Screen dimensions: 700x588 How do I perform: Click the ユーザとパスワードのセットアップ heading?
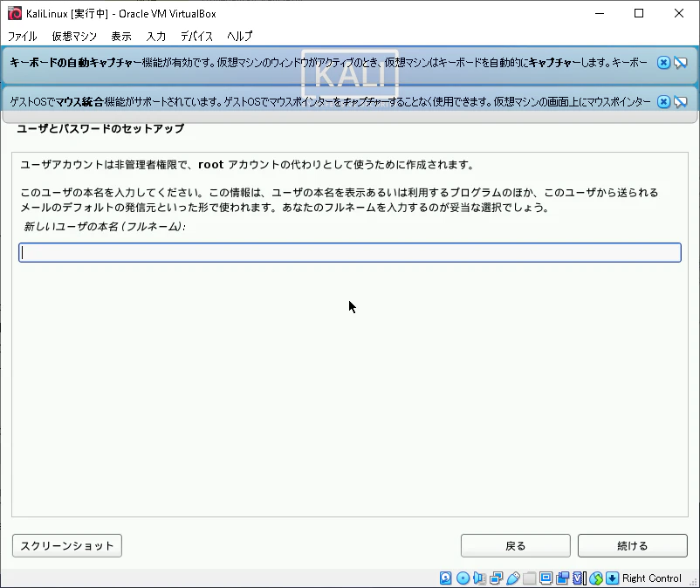[x=100, y=128]
